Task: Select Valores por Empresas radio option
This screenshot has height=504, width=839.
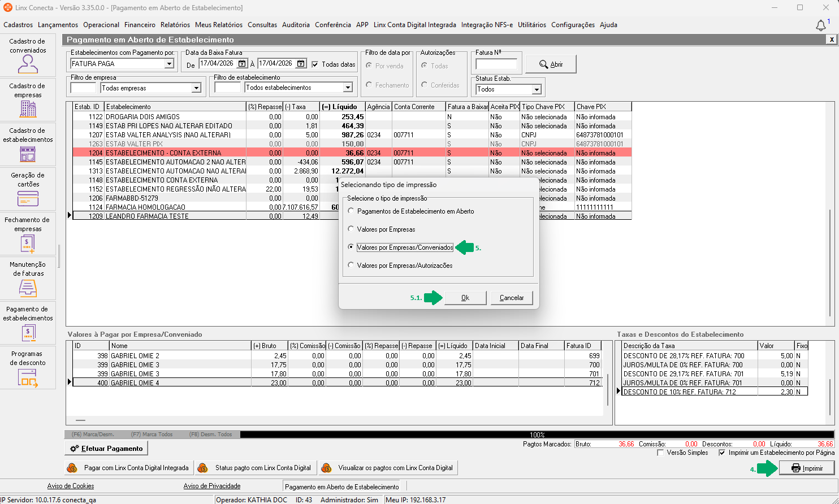Action: tap(382, 229)
